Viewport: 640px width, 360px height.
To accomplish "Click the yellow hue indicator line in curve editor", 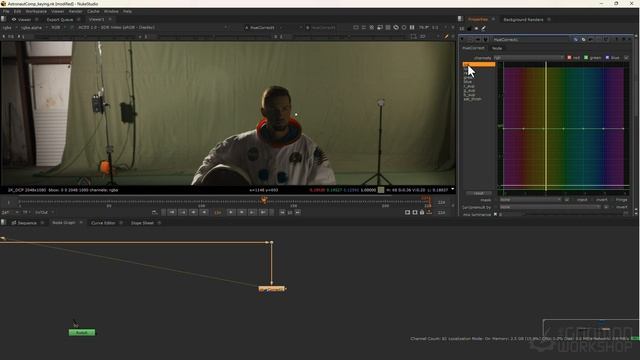I will click(x=546, y=127).
